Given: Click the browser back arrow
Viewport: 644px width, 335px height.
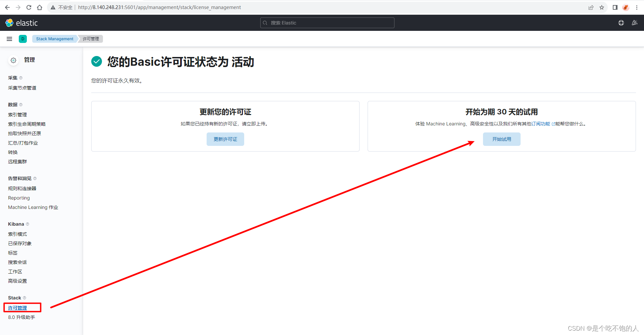Looking at the screenshot, I should click(7, 7).
